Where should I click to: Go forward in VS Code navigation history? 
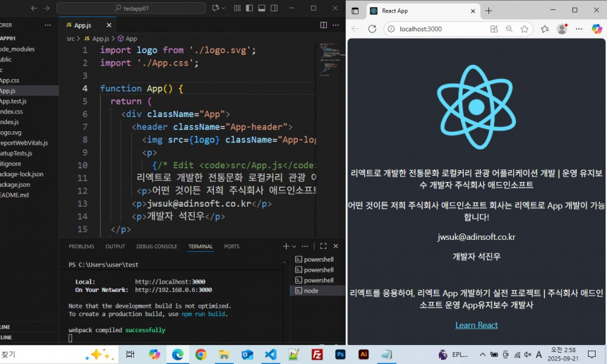click(x=47, y=8)
